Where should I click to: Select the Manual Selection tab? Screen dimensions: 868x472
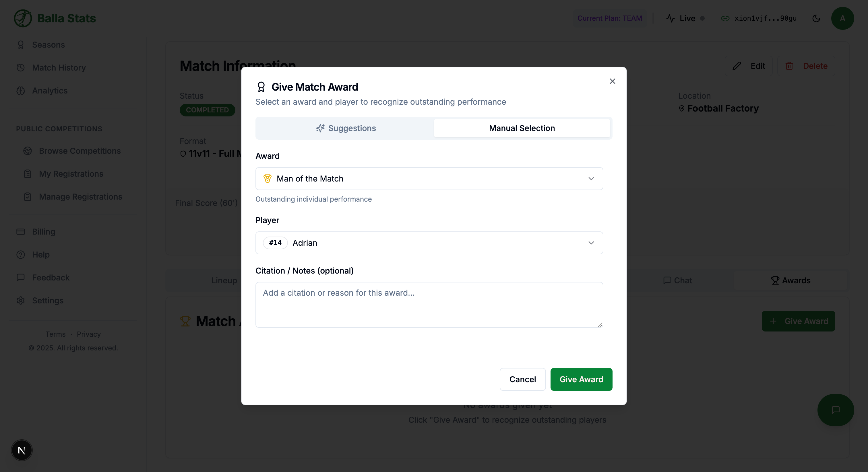pos(522,128)
